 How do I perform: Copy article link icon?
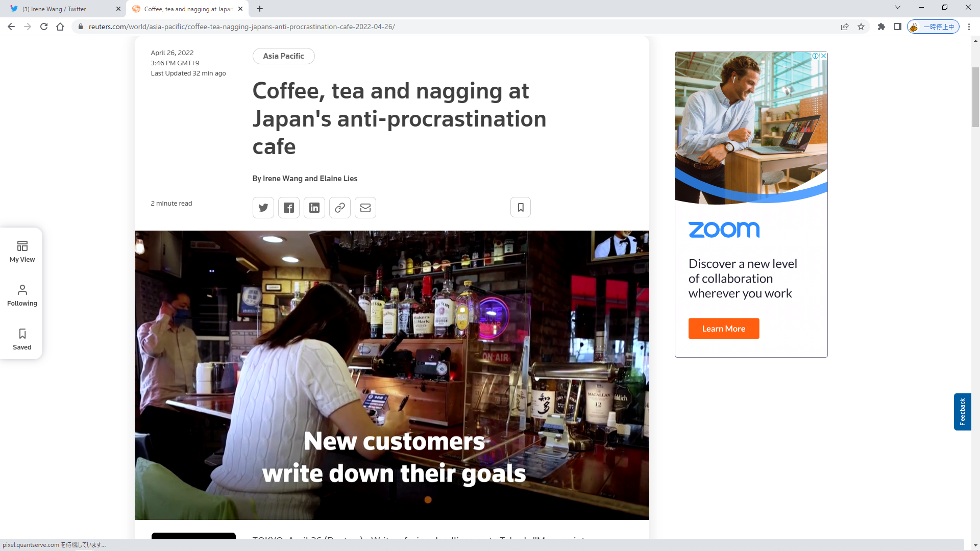340,208
